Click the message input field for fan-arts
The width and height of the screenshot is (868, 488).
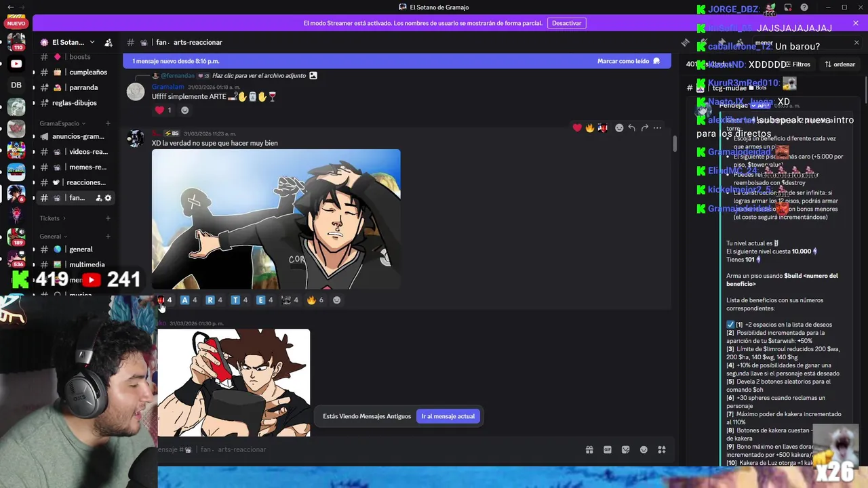pos(366,449)
